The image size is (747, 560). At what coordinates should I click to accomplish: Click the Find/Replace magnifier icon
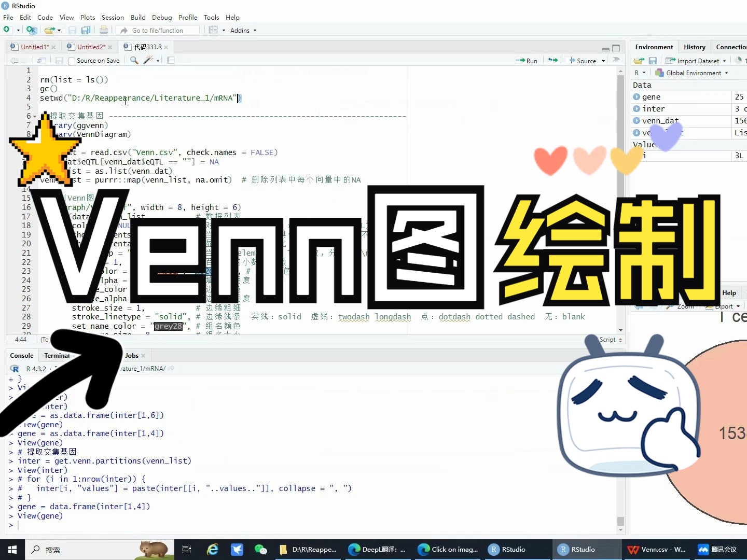click(x=134, y=60)
